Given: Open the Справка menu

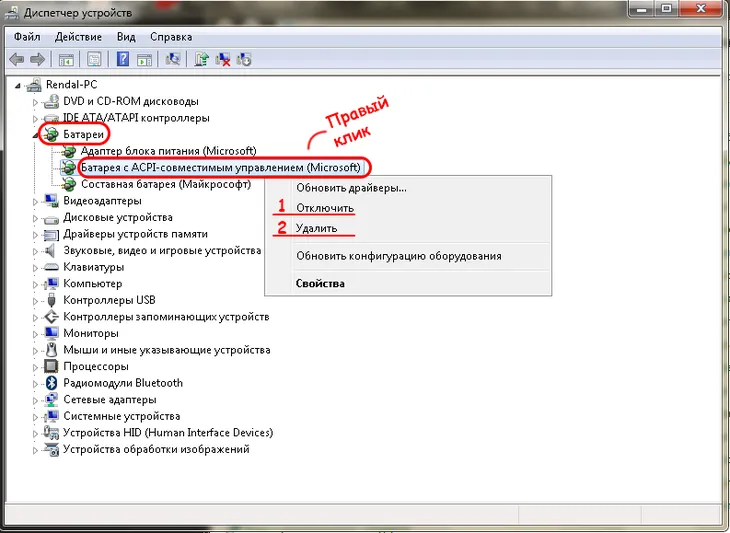Looking at the screenshot, I should click(x=171, y=37).
